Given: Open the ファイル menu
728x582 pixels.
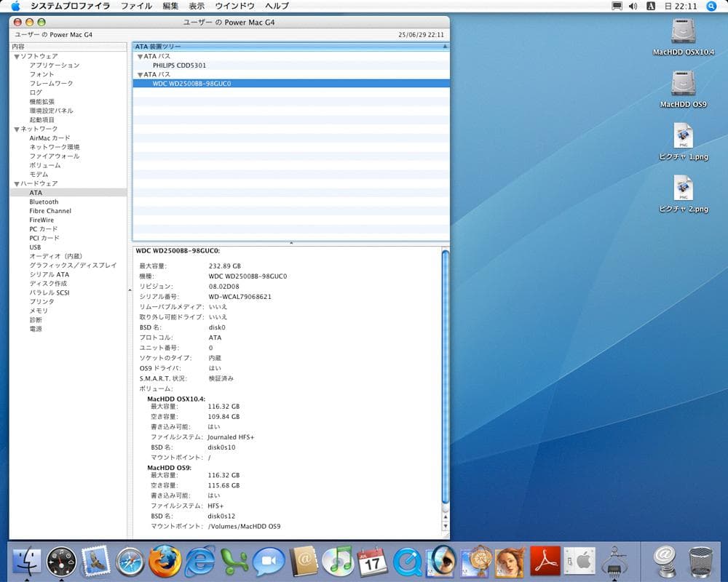Looking at the screenshot, I should pos(136,6).
